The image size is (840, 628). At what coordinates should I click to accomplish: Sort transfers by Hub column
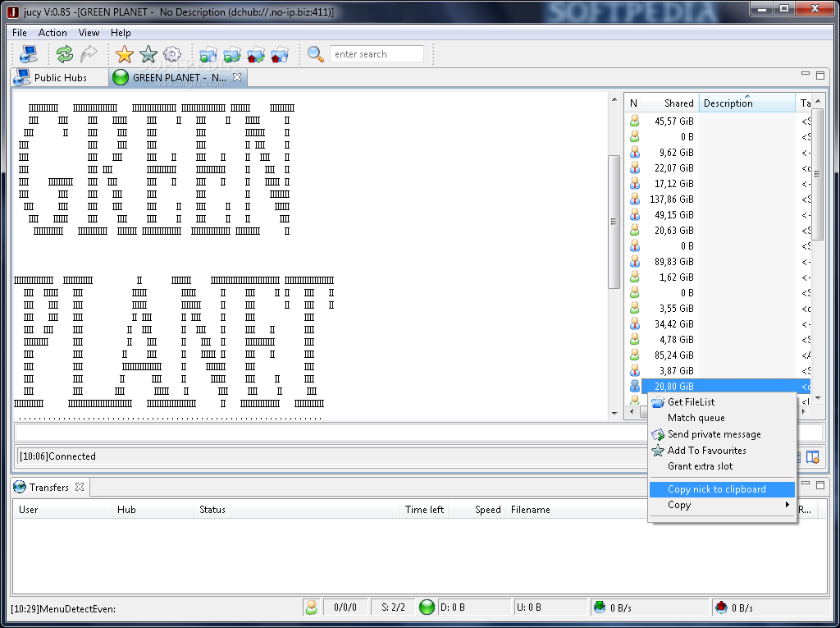click(x=153, y=510)
